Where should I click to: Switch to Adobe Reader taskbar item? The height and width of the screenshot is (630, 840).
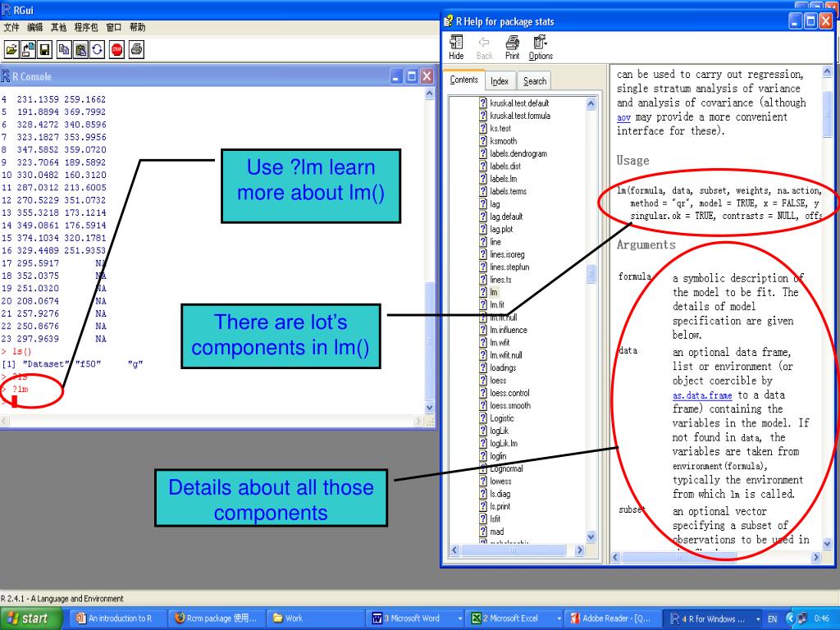coord(612,619)
